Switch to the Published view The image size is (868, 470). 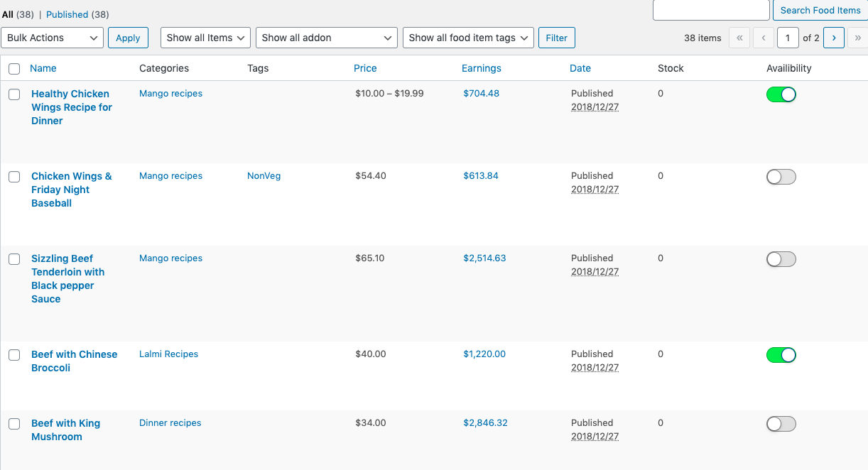pos(67,14)
